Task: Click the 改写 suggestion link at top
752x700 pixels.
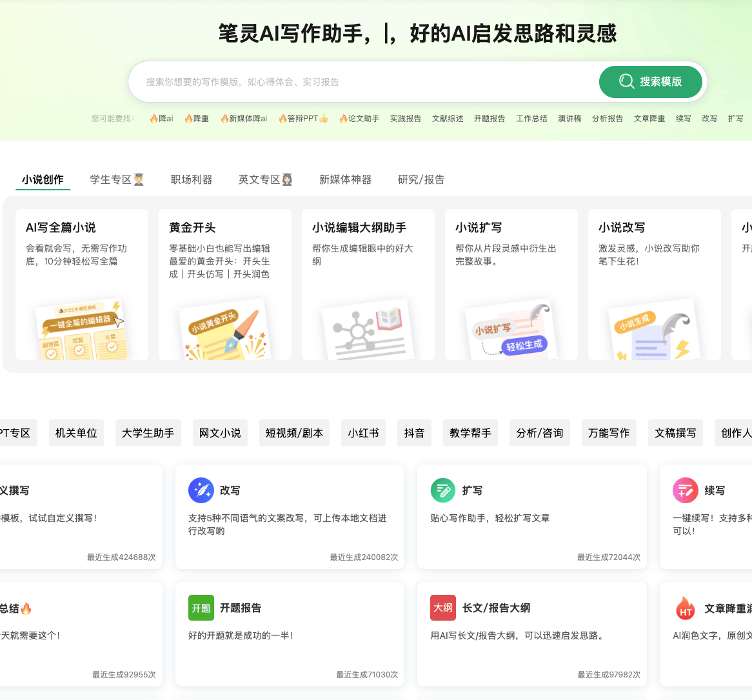Action: pyautogui.click(x=710, y=119)
